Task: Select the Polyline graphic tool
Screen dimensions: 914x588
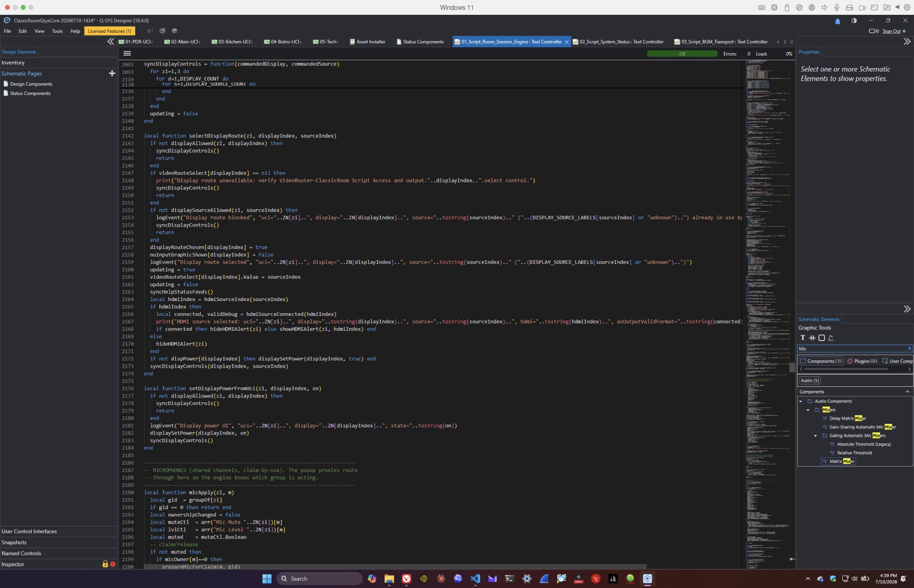Action: pos(831,338)
